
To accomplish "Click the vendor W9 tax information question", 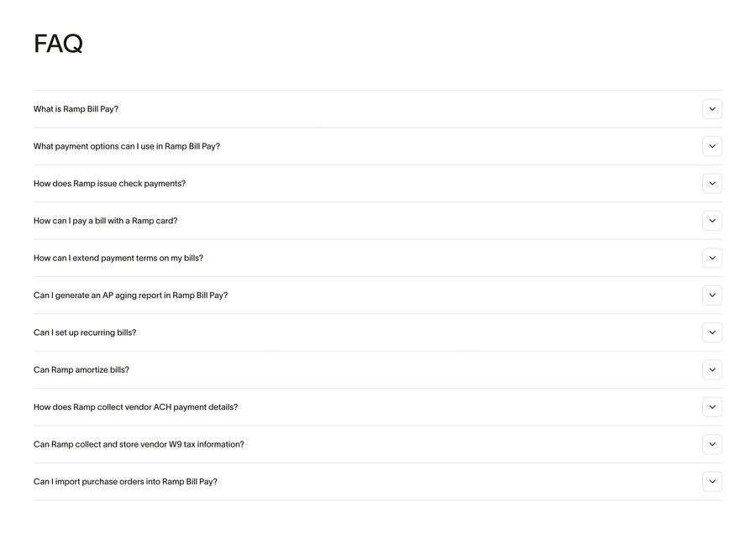I will 139,444.
